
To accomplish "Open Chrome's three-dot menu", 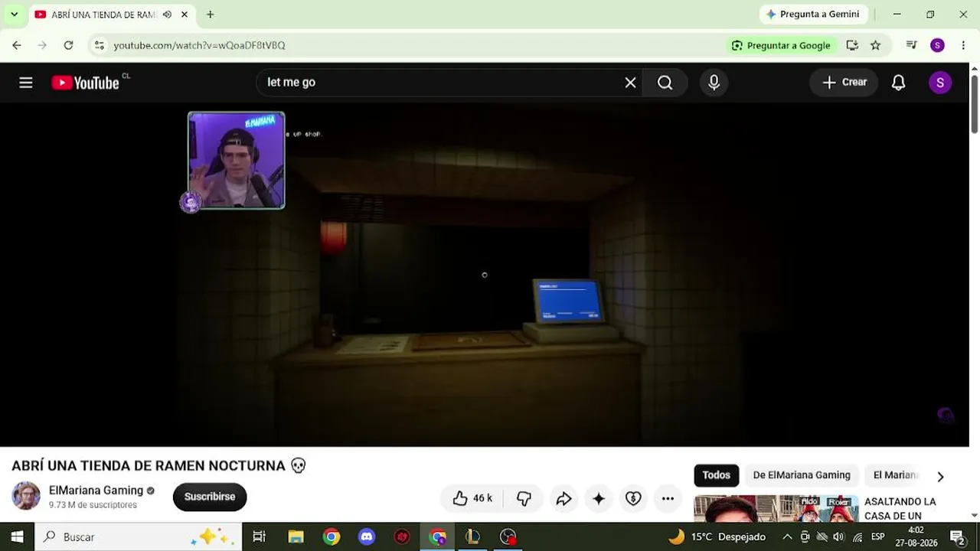I will click(963, 45).
